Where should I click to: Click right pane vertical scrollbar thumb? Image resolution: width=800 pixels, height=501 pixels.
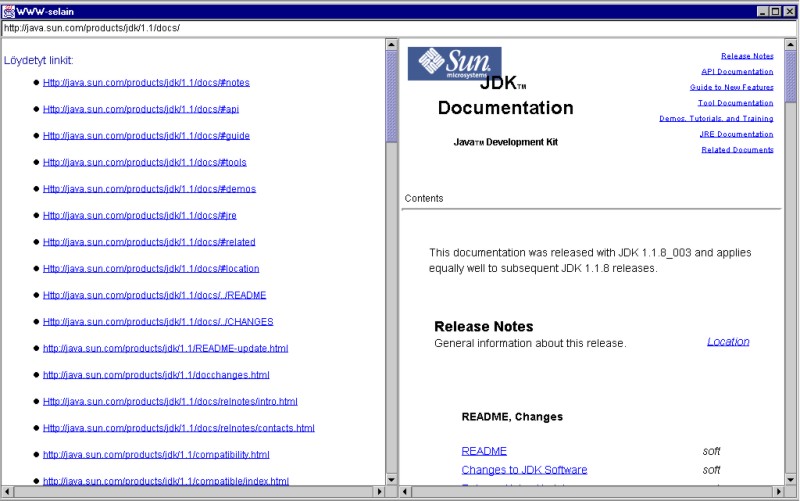[790, 77]
